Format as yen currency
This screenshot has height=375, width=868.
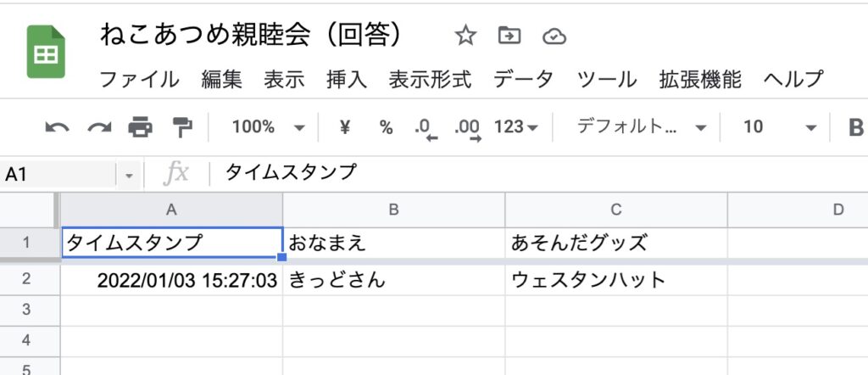pos(345,127)
